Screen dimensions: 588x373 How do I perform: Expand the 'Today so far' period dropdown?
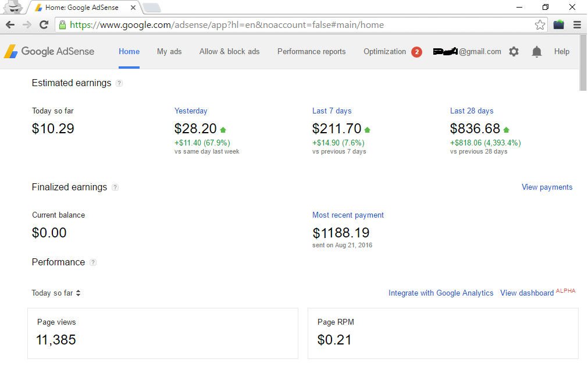(56, 293)
